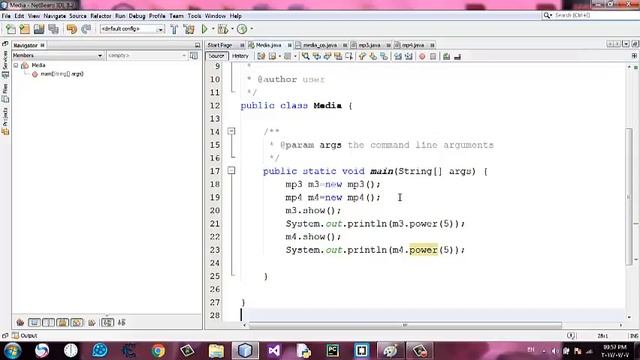Viewport: 640px width, 360px height.
Task: Click the Open Project toolbar icon
Action: (39, 29)
